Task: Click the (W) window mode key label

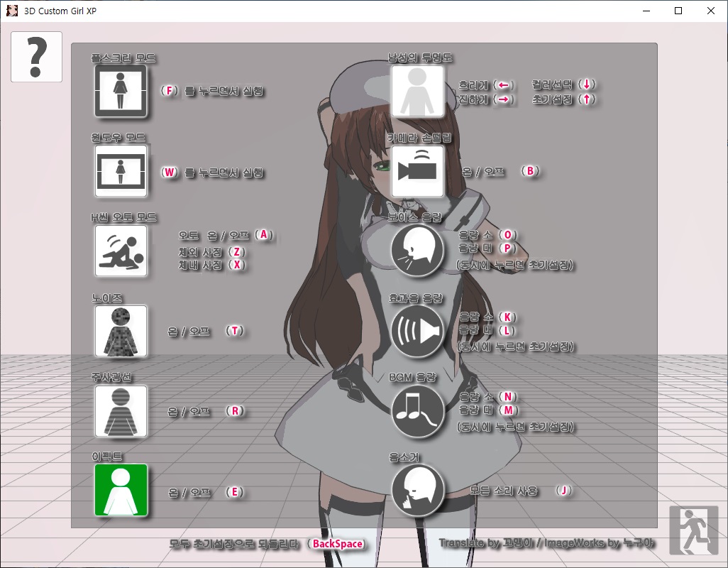Action: point(169,172)
